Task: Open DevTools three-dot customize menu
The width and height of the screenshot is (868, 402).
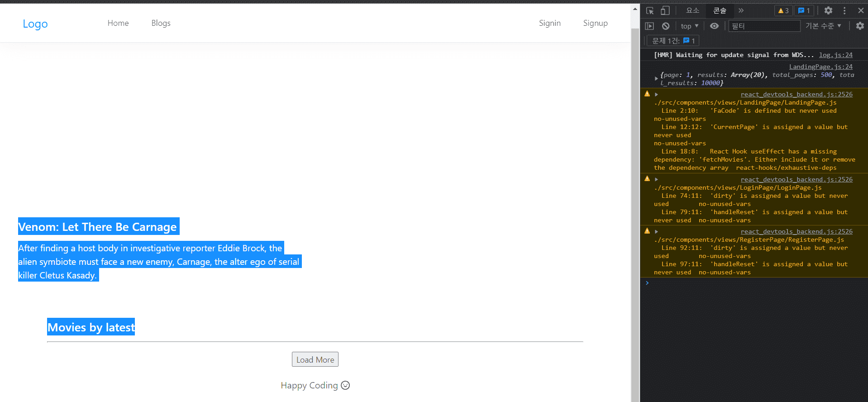Action: (844, 10)
